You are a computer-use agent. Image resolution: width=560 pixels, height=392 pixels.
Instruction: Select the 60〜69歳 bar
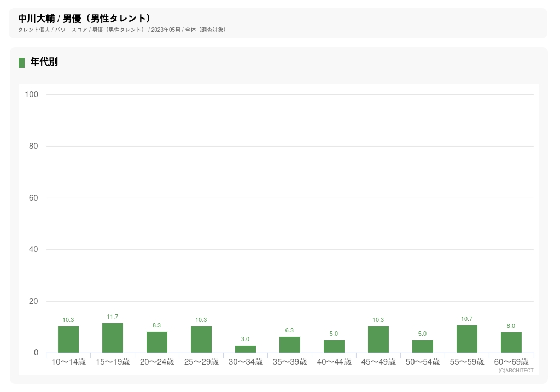(x=511, y=342)
